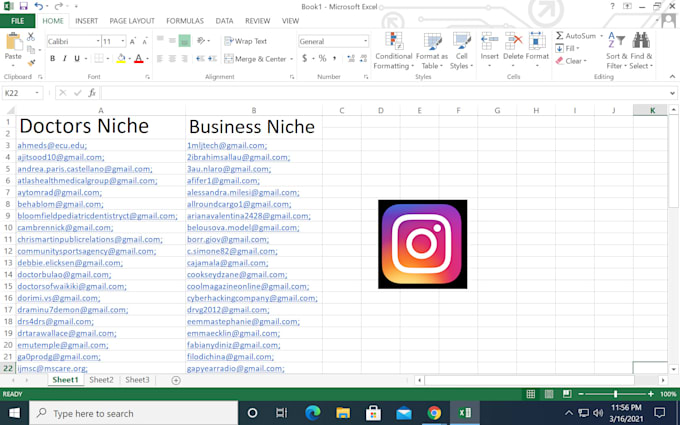Open Google Chrome from the taskbar
680x425 pixels.
pos(434,413)
